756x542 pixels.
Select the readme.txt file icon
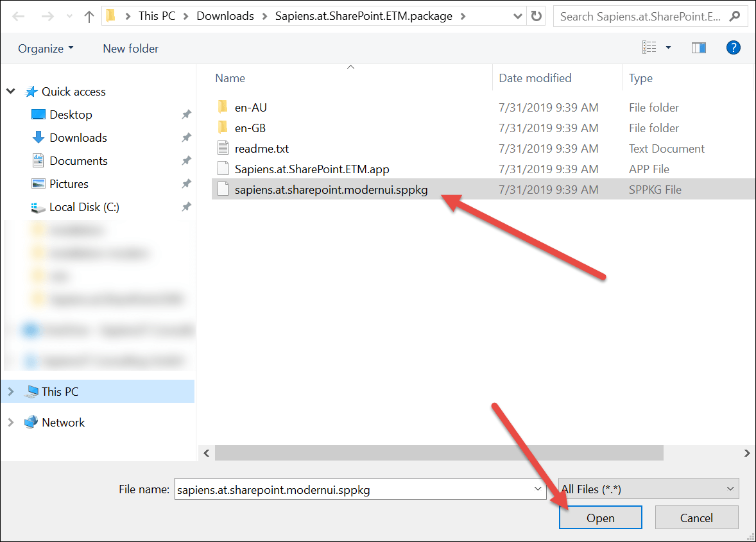coord(223,148)
